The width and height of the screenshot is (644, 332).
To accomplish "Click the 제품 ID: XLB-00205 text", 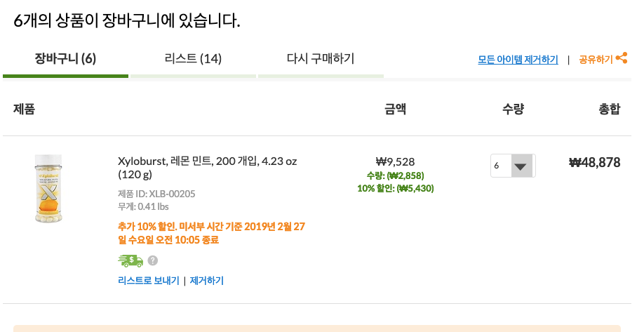I will click(x=156, y=194).
